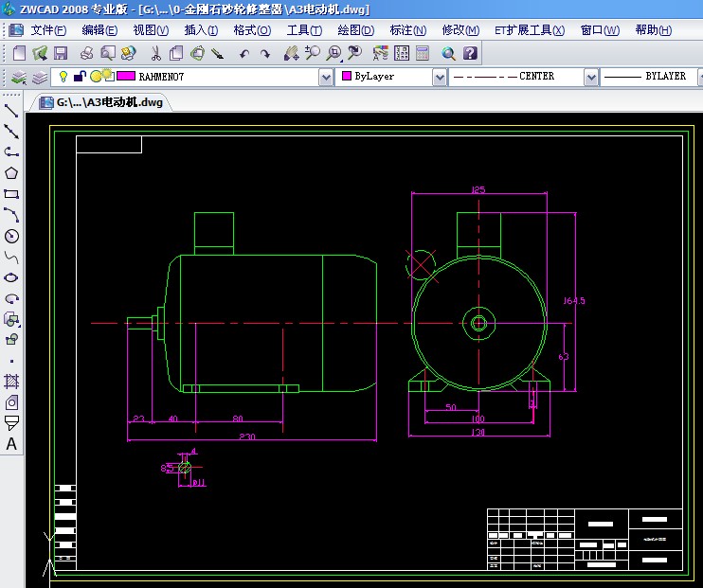Click the magenta layer color swatch
The width and height of the screenshot is (703, 588).
[x=125, y=77]
